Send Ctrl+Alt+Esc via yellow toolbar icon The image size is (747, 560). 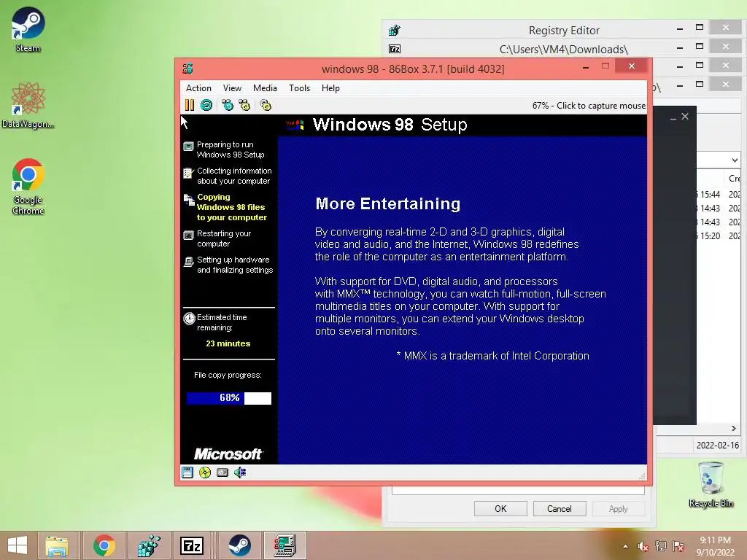coord(244,105)
